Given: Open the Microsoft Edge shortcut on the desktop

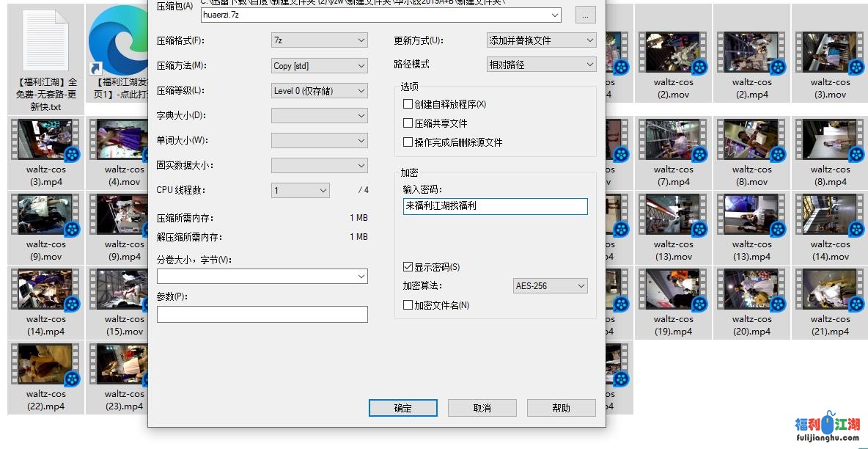Looking at the screenshot, I should [117, 40].
